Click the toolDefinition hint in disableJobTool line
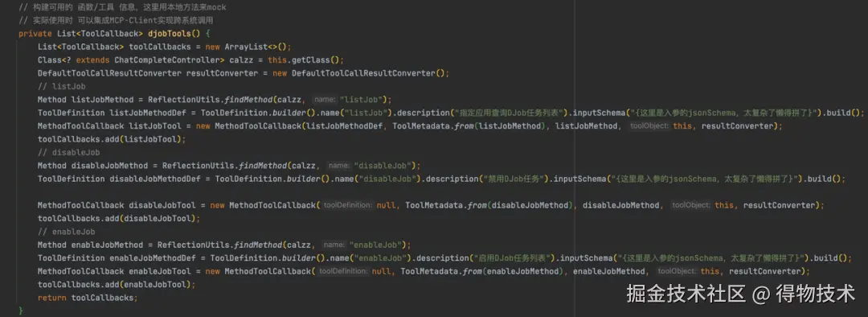868x317 pixels. [348, 205]
